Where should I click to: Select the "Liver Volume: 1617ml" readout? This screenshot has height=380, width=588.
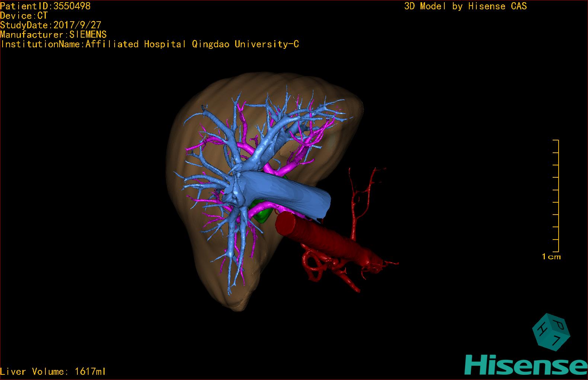coord(53,371)
